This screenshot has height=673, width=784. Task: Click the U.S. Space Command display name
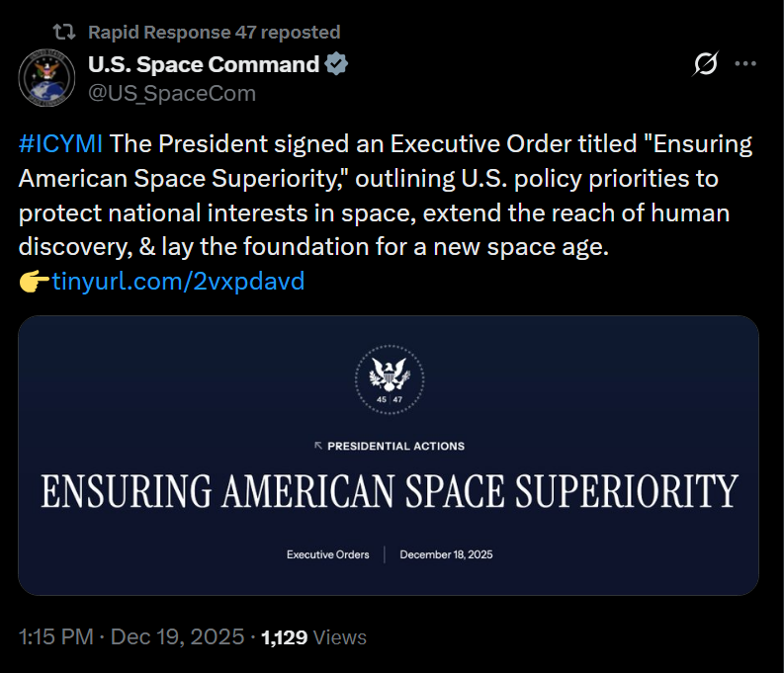(x=204, y=65)
